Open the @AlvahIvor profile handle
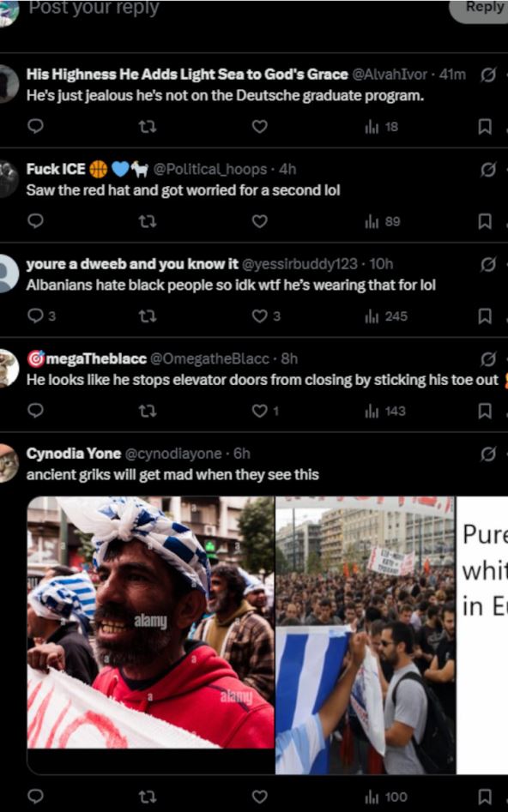 390,75
